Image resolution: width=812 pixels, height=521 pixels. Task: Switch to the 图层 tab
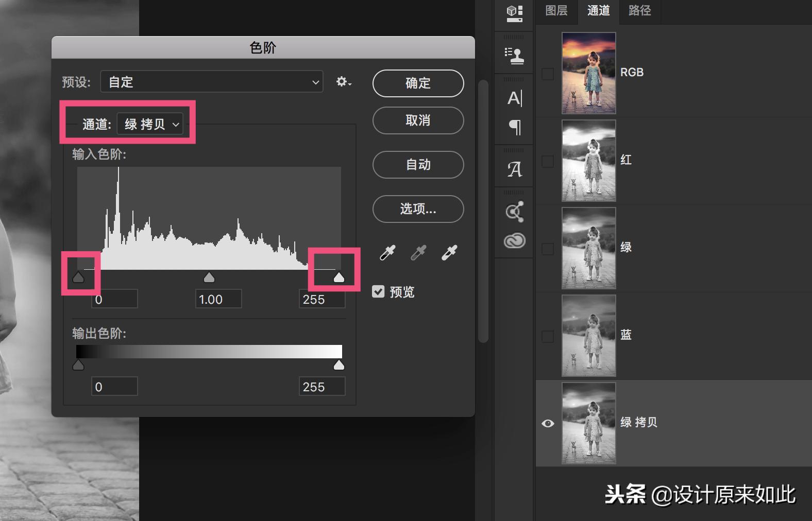coord(556,11)
